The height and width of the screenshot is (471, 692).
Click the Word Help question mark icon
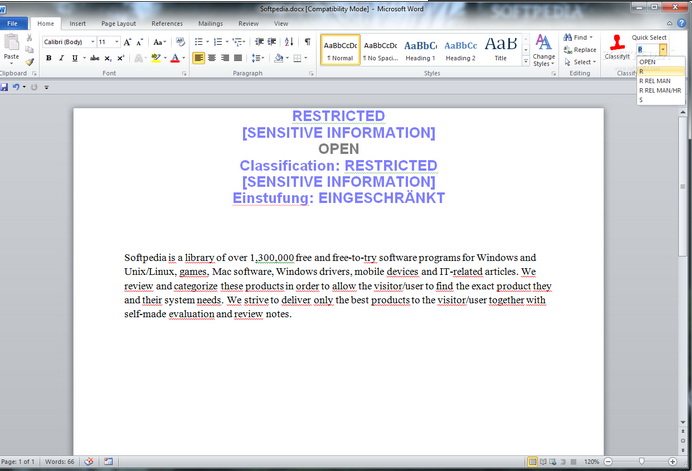point(681,23)
